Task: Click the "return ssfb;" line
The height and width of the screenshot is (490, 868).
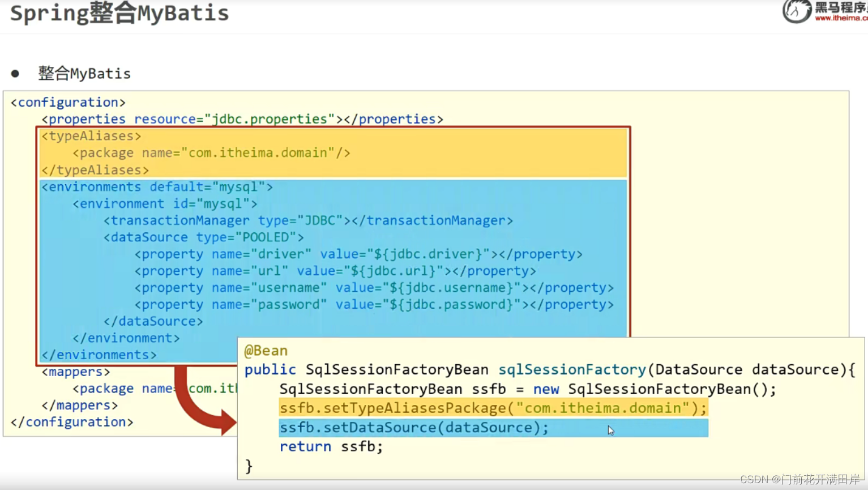Action: coord(331,446)
